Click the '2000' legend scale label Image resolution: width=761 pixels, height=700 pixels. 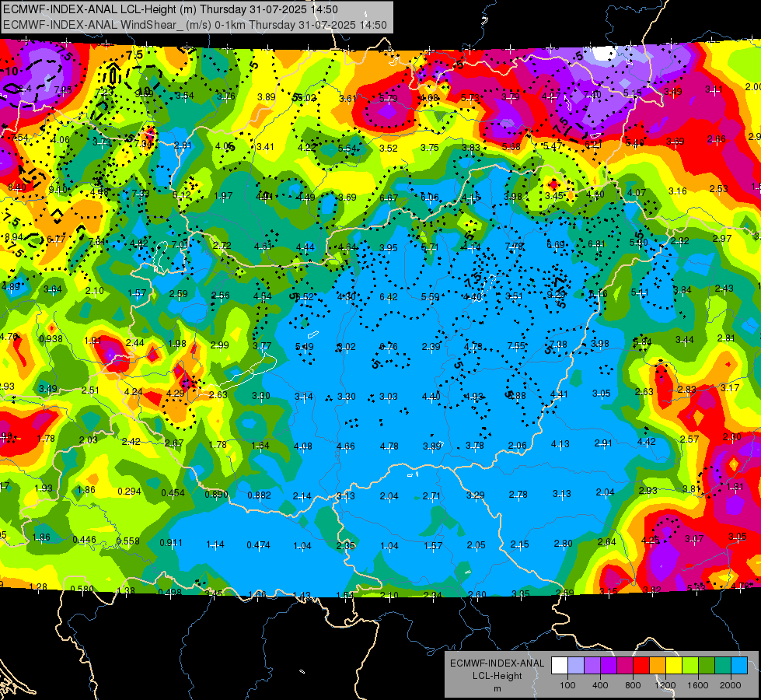[731, 685]
